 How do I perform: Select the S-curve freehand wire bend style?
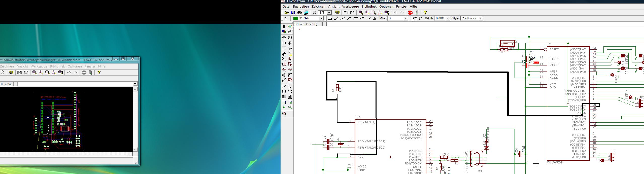click(375, 18)
